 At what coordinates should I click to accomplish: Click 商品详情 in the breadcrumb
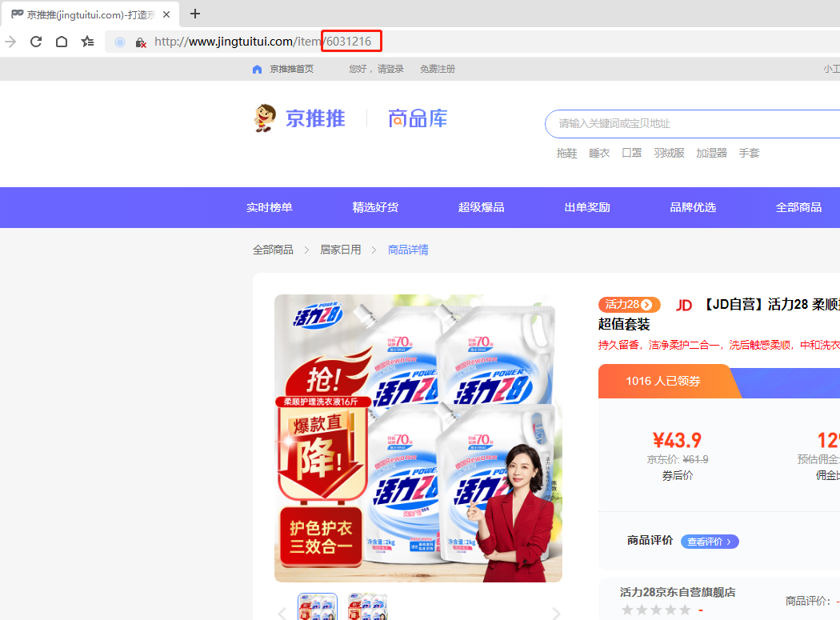click(408, 250)
